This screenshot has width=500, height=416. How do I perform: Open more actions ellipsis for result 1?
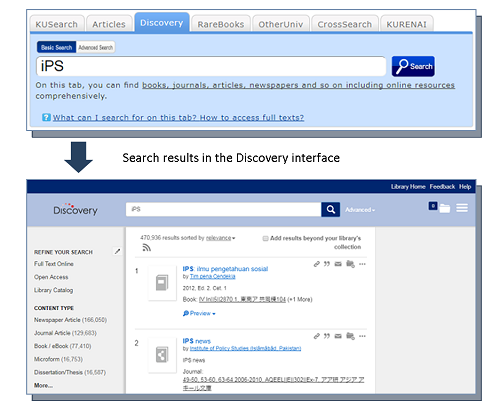click(362, 264)
